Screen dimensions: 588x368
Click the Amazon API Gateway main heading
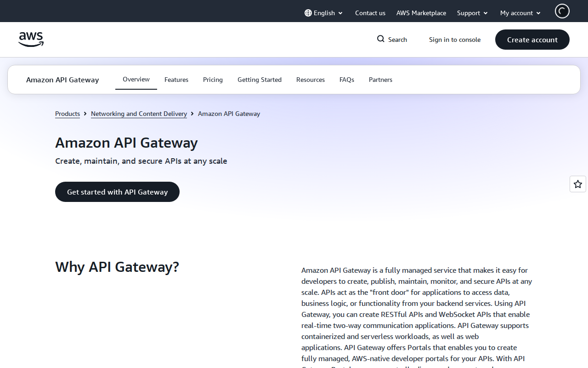[126, 143]
